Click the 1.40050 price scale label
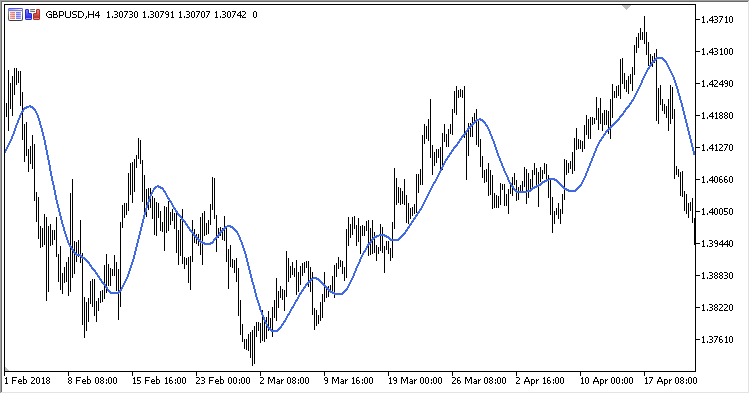Viewport: 750px width, 394px height. point(717,212)
